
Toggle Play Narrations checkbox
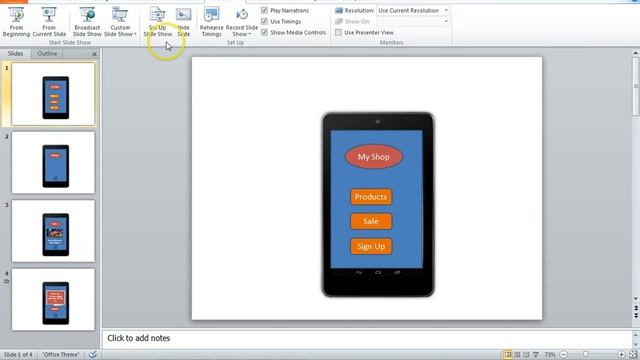coord(264,10)
